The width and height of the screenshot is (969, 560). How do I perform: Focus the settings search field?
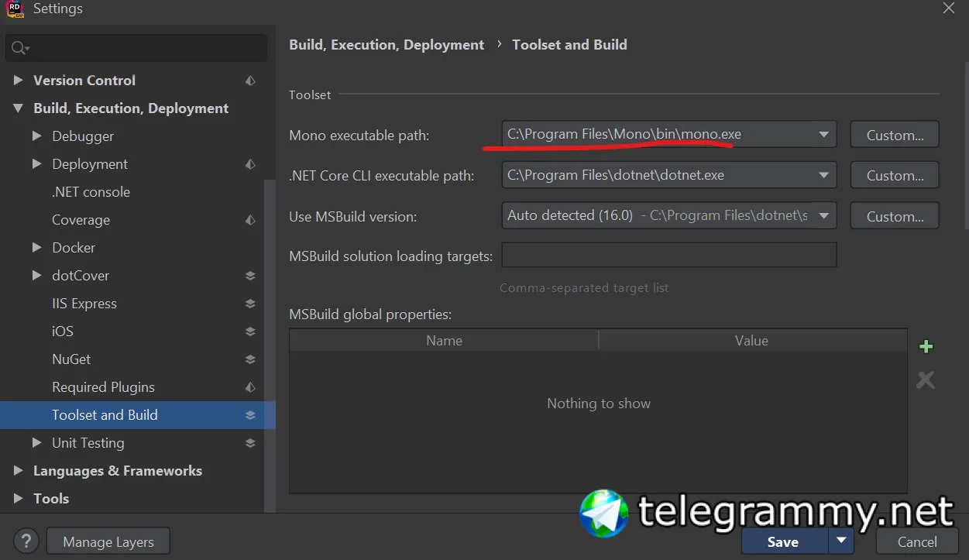136,48
